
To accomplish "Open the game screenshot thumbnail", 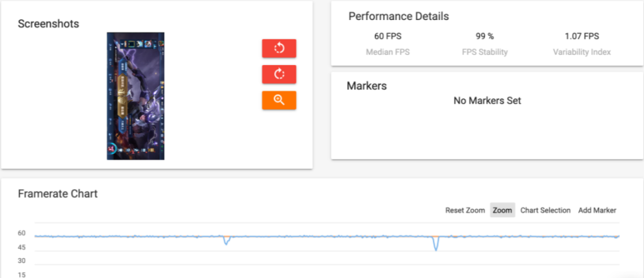I will (135, 96).
